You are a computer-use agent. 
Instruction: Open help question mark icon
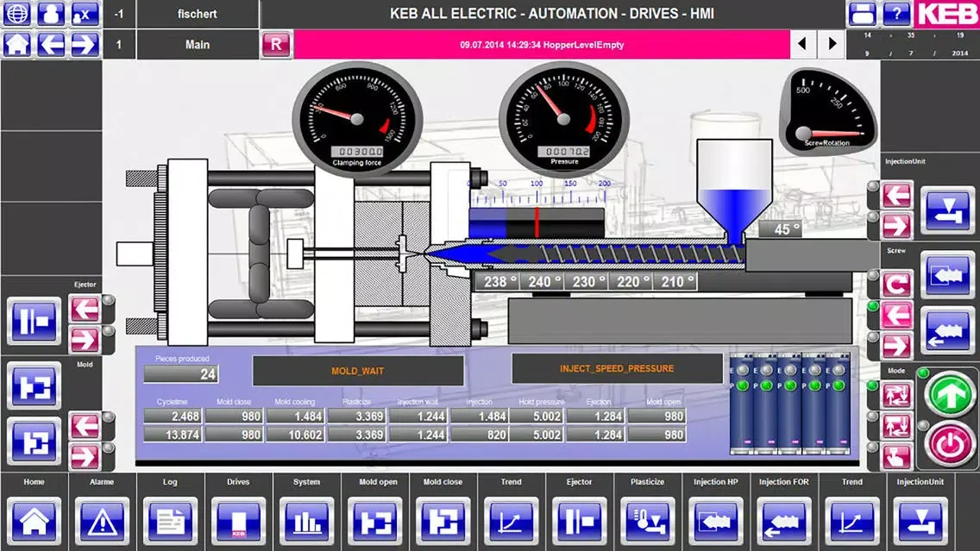coord(896,13)
